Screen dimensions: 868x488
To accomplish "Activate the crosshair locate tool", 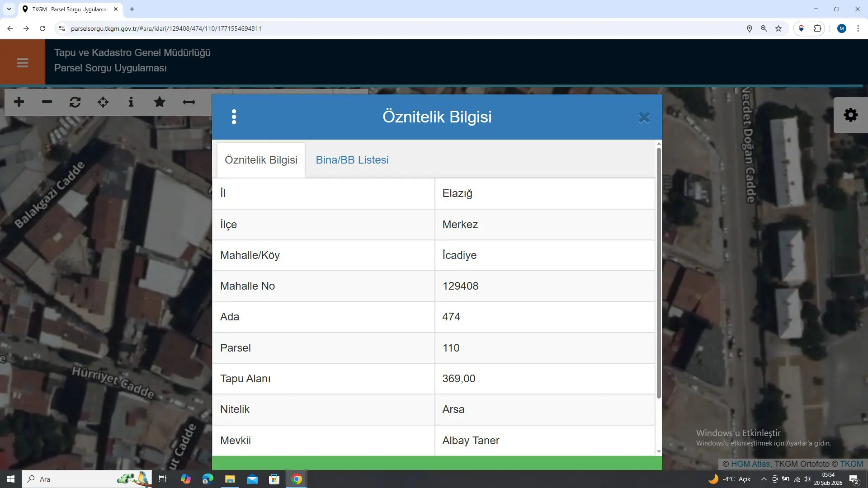I will [103, 102].
